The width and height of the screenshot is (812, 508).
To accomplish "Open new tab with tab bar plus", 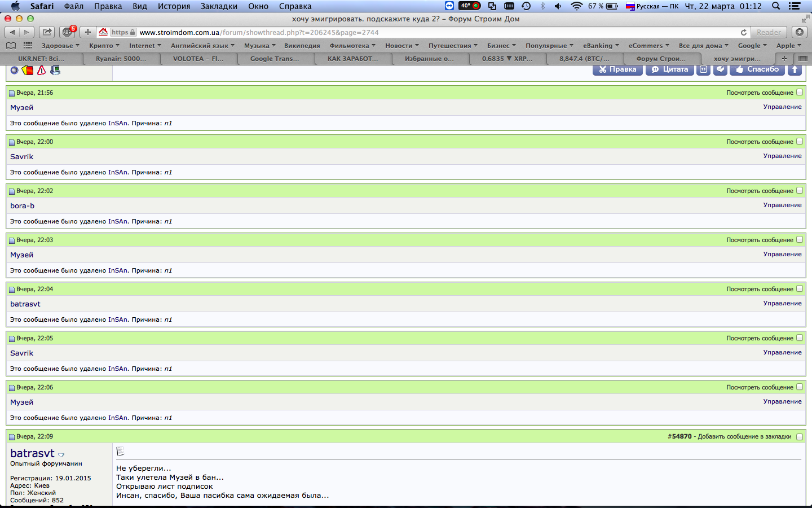I will pos(784,58).
